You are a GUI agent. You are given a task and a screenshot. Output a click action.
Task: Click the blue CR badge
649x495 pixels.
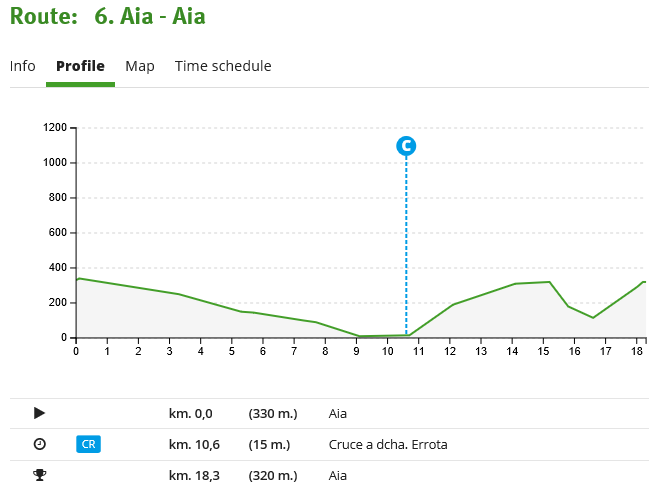click(89, 444)
